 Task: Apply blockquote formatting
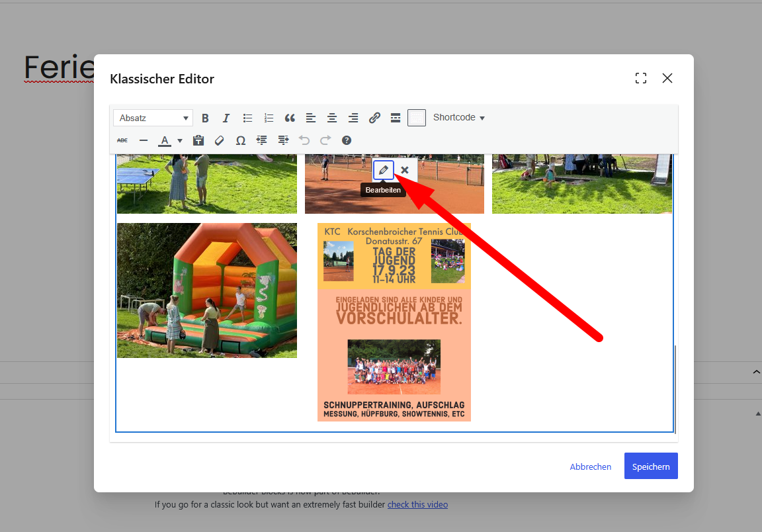[x=290, y=118]
